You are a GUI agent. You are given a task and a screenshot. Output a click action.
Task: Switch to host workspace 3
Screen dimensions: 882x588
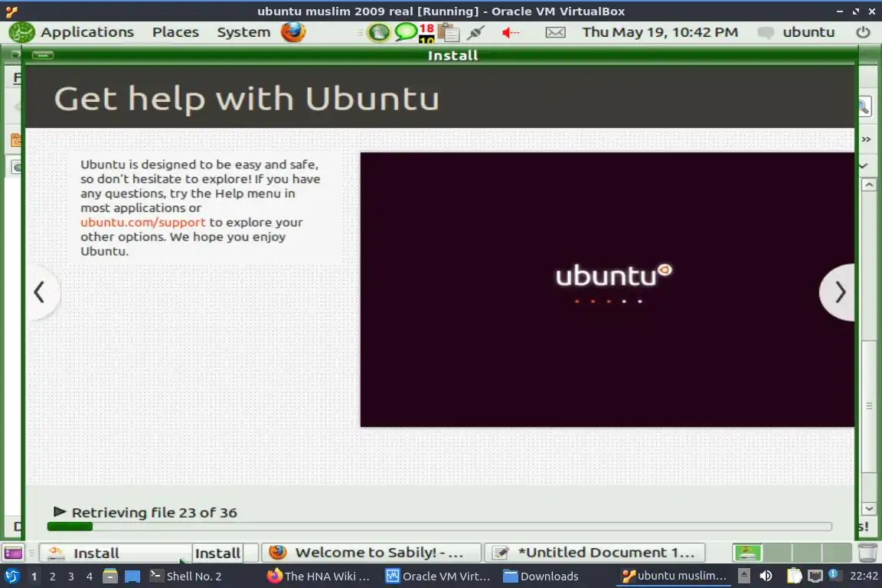[71, 577]
